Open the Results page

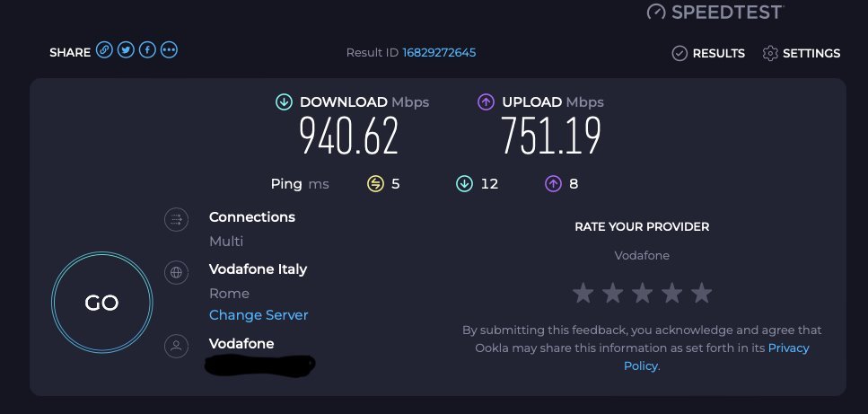tap(708, 53)
